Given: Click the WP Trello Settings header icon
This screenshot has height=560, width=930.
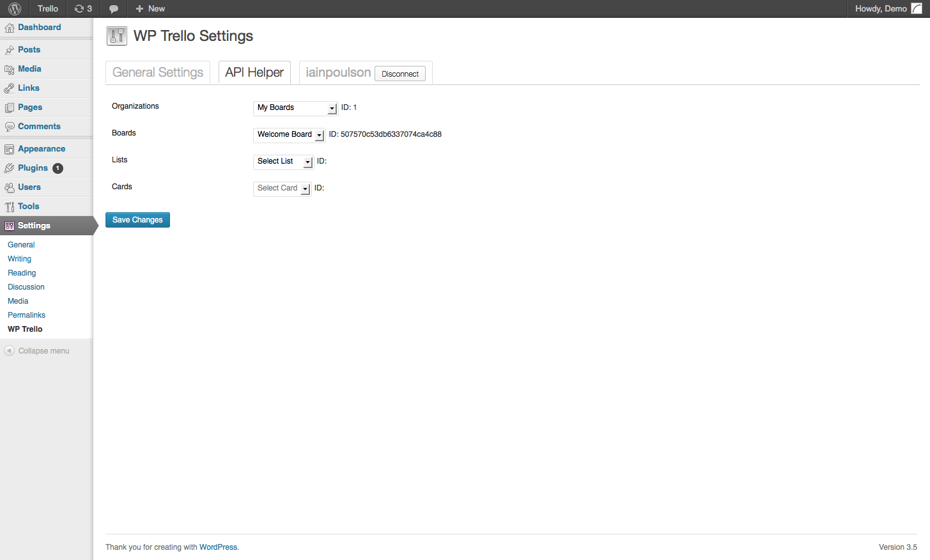Looking at the screenshot, I should 117,36.
